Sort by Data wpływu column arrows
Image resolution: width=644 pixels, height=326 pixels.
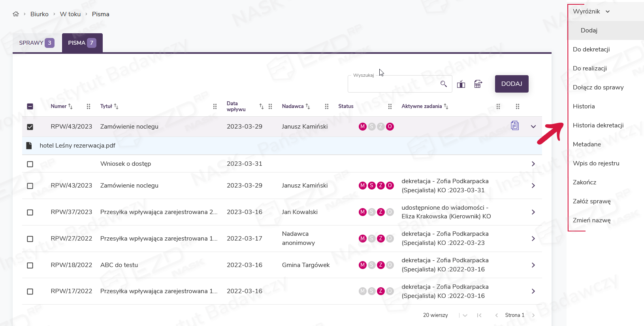261,106
